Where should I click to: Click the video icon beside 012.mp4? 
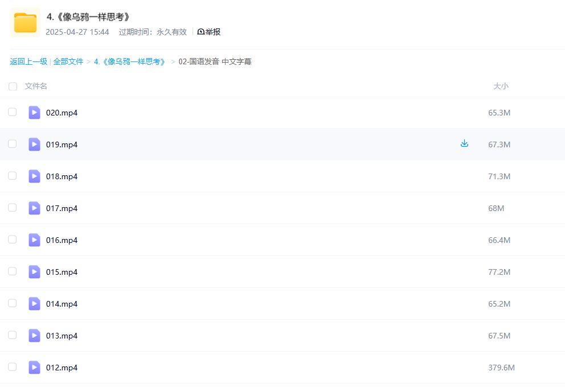click(x=34, y=368)
